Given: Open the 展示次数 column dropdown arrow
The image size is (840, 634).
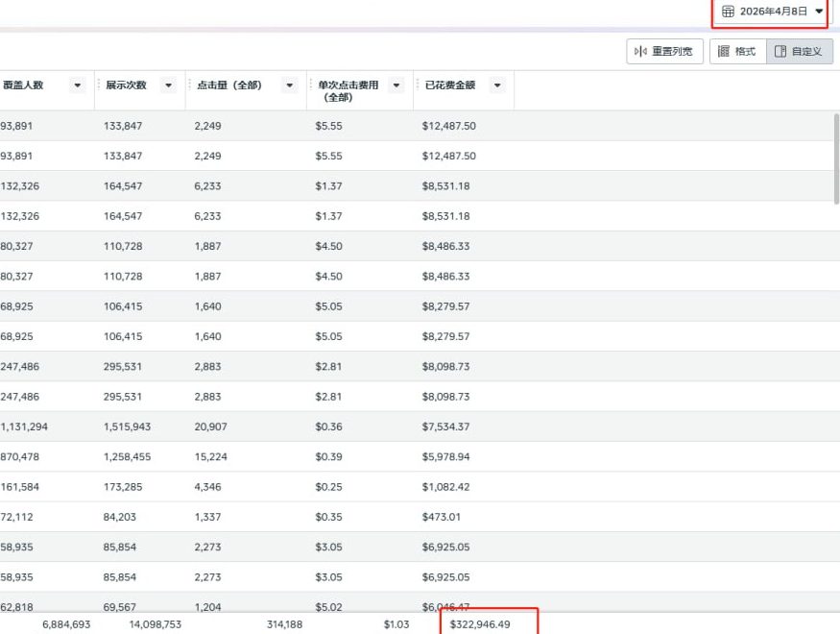Looking at the screenshot, I should (168, 85).
